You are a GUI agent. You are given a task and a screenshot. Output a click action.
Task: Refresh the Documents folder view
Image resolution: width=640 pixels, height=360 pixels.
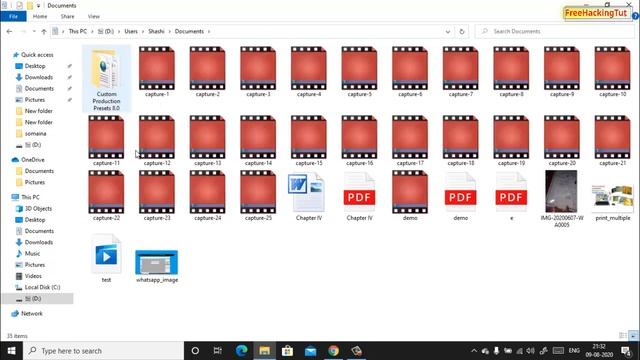click(x=462, y=31)
